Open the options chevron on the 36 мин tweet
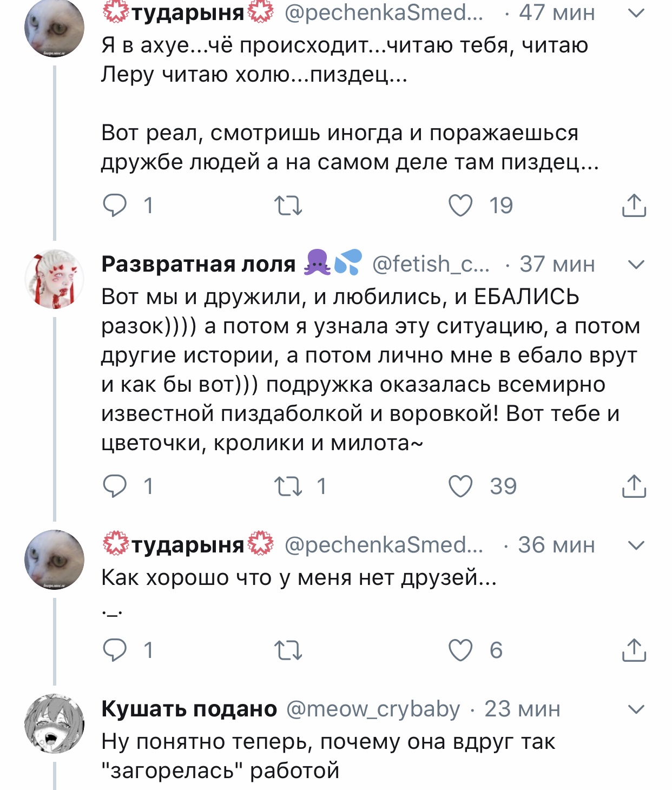This screenshot has width=672, height=790. [637, 545]
